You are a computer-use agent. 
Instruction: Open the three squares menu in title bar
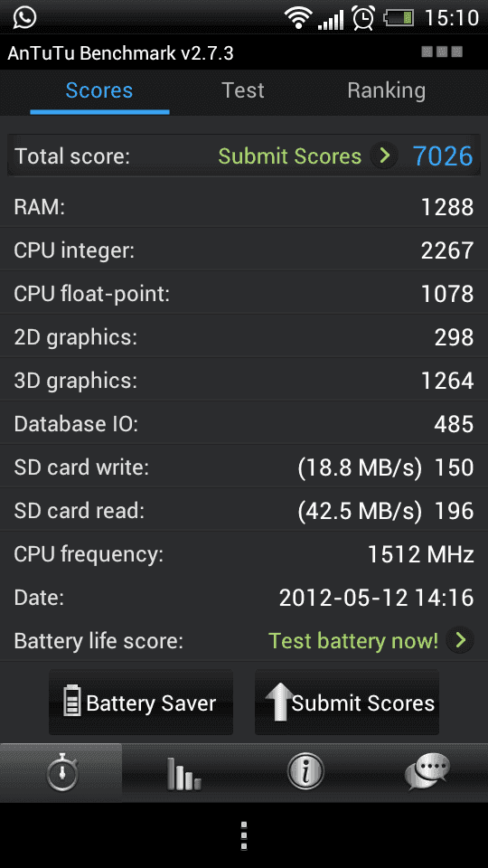442,52
